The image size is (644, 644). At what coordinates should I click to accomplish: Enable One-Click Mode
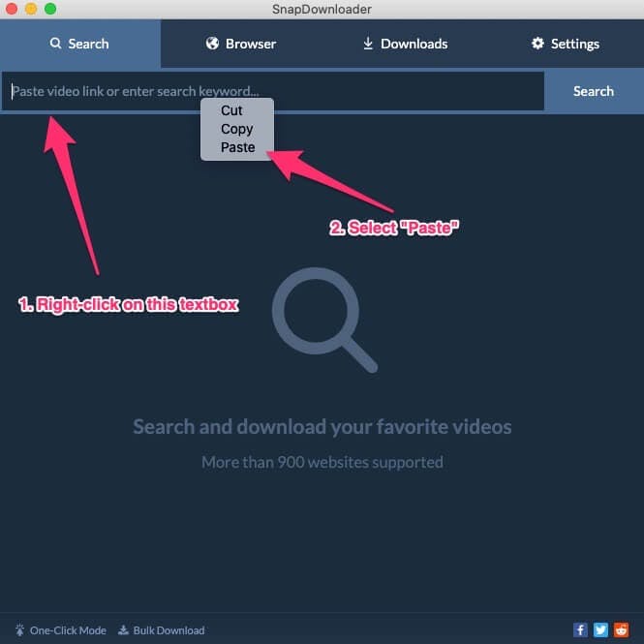click(61, 630)
